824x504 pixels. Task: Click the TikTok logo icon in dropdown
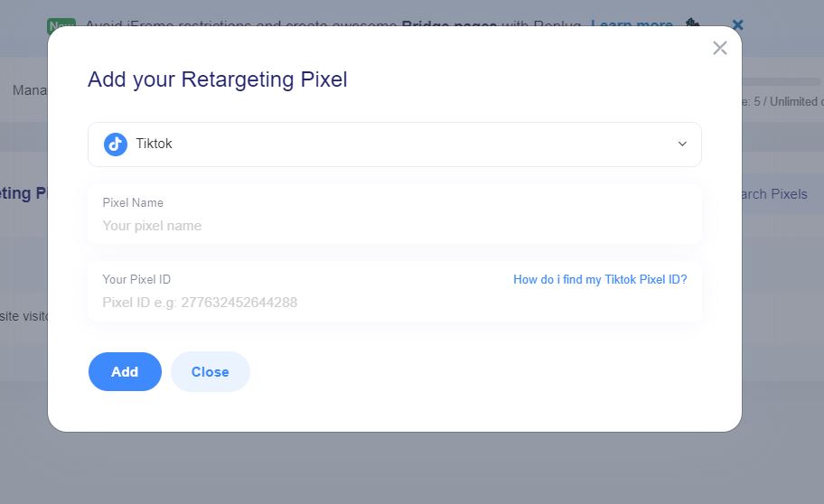coord(116,144)
